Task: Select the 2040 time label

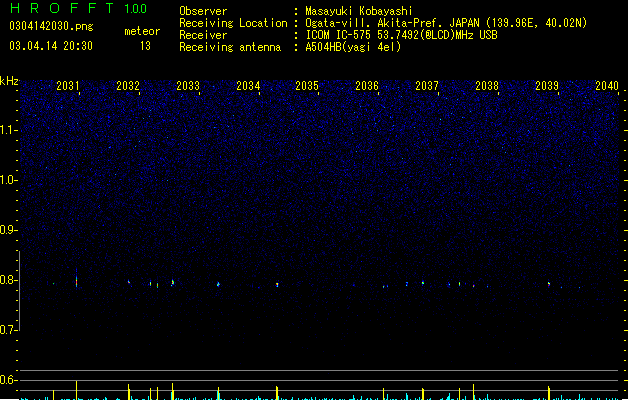Action: coord(607,86)
